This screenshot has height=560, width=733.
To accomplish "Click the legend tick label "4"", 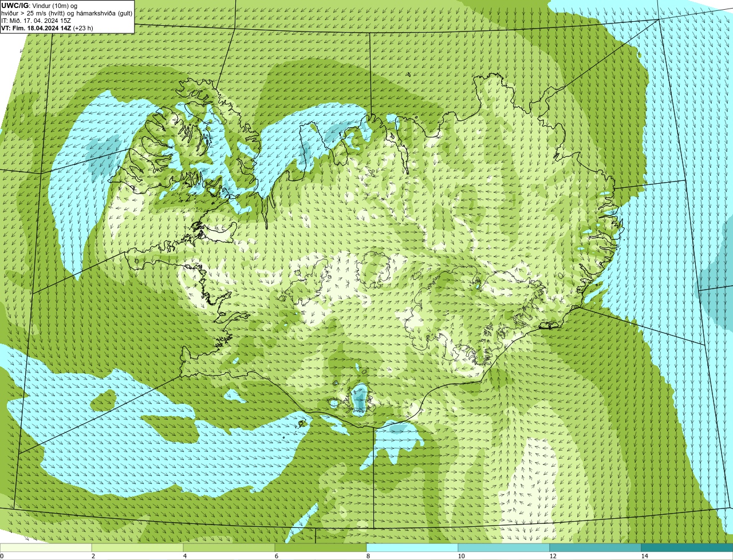I will coord(185,556).
